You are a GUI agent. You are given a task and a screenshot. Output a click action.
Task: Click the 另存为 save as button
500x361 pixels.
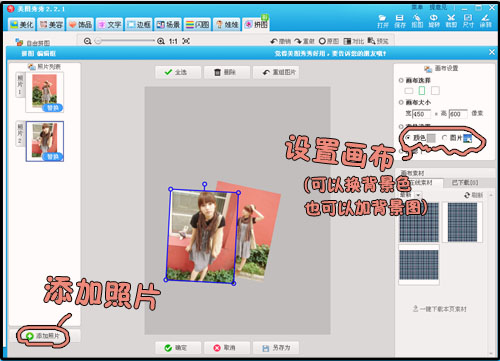(276, 348)
